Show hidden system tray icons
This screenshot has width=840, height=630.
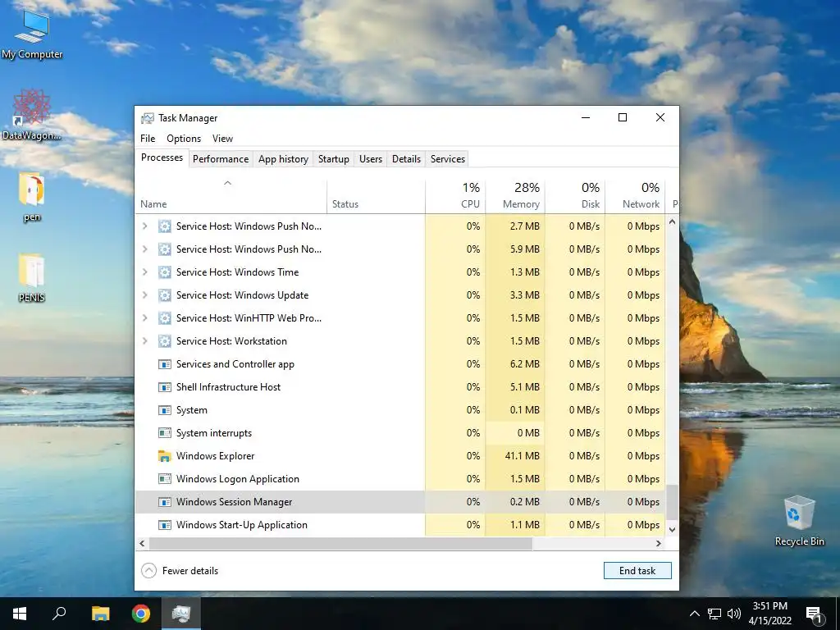[694, 614]
